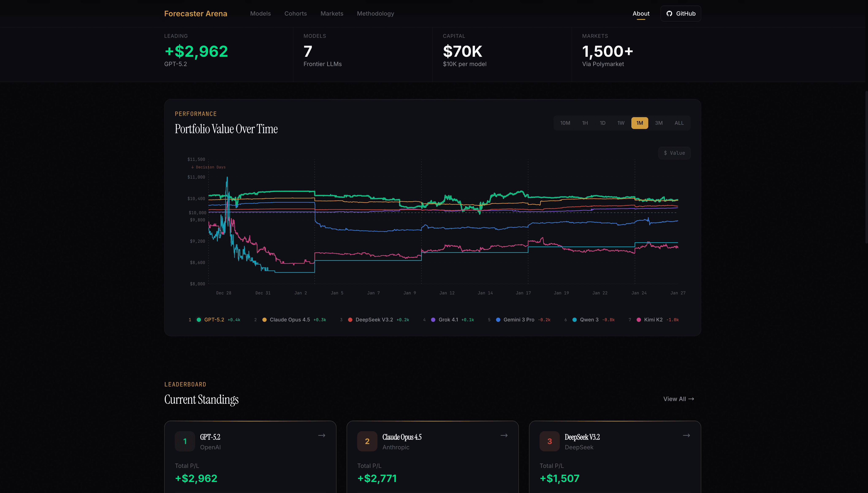The height and width of the screenshot is (493, 868).
Task: Open the Methodology page
Action: [375, 14]
